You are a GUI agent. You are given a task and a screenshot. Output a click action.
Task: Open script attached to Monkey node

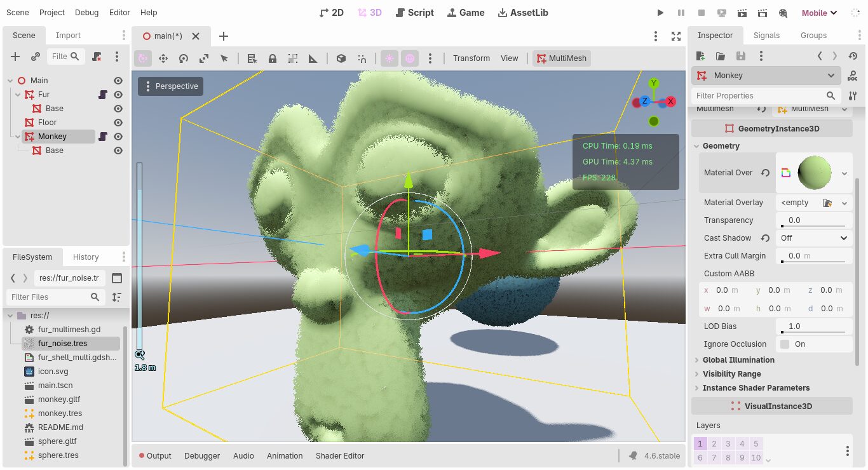(102, 137)
